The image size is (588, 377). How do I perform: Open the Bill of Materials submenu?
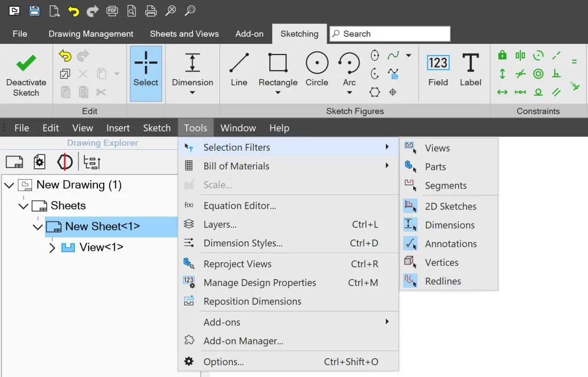tap(288, 166)
